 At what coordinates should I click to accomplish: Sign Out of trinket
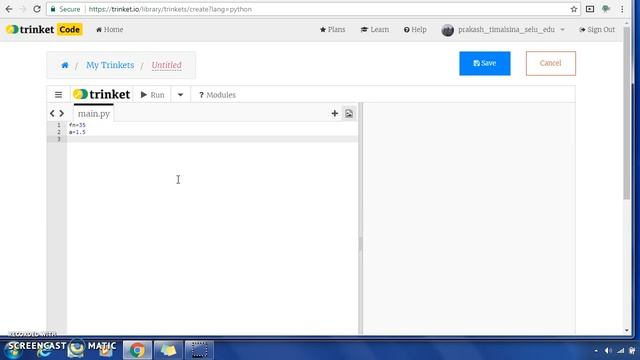point(597,29)
